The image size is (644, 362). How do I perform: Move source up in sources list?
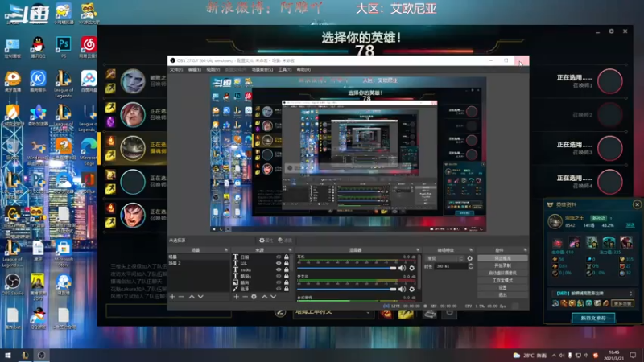pyautogui.click(x=265, y=297)
